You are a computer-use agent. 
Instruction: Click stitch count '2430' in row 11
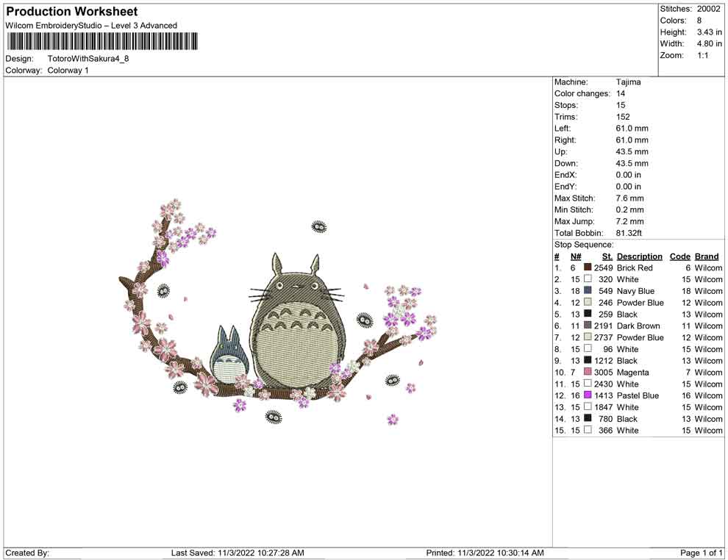pyautogui.click(x=604, y=384)
